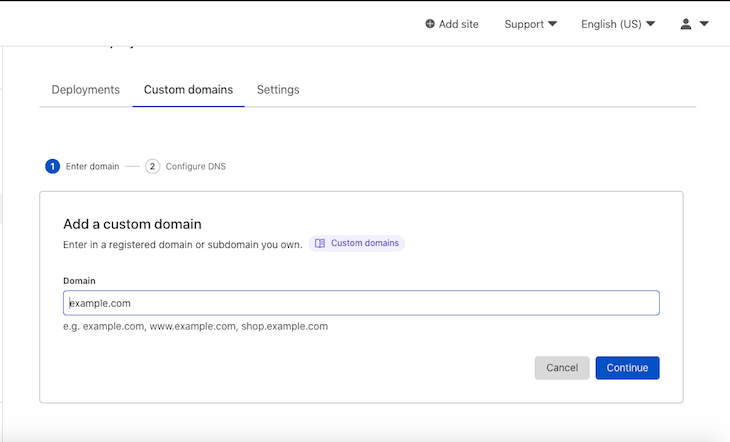This screenshot has height=442, width=730.
Task: Click the Cancel button
Action: (x=562, y=368)
